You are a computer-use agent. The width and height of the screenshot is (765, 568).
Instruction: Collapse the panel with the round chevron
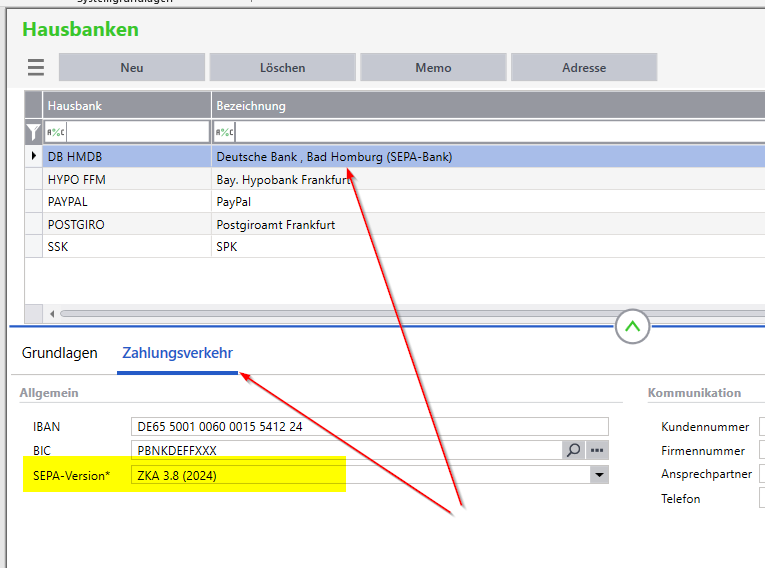pos(632,326)
